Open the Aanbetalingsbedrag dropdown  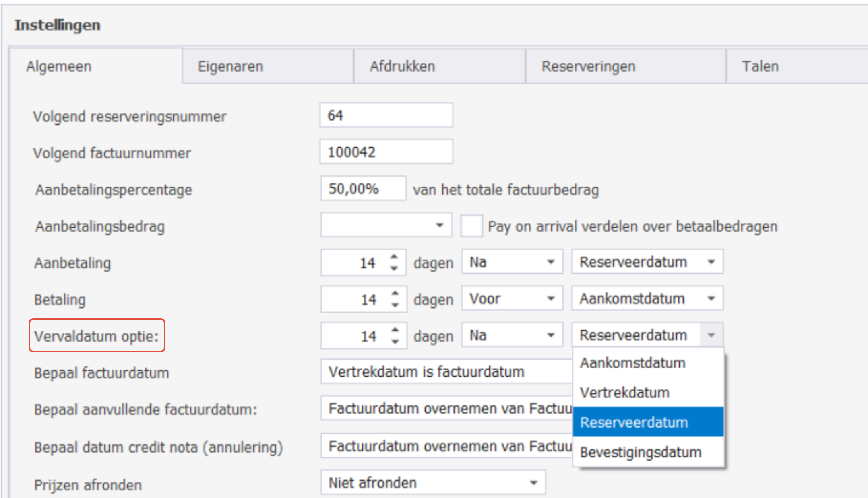point(439,225)
